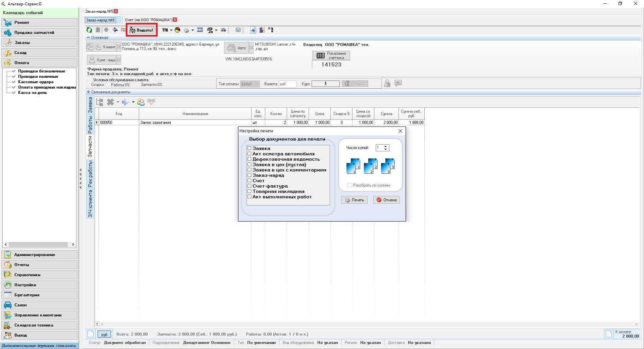Switch to Счет (на ООО "РОМАШКА") tab
Screen dimensions: 644x349
(149, 20)
